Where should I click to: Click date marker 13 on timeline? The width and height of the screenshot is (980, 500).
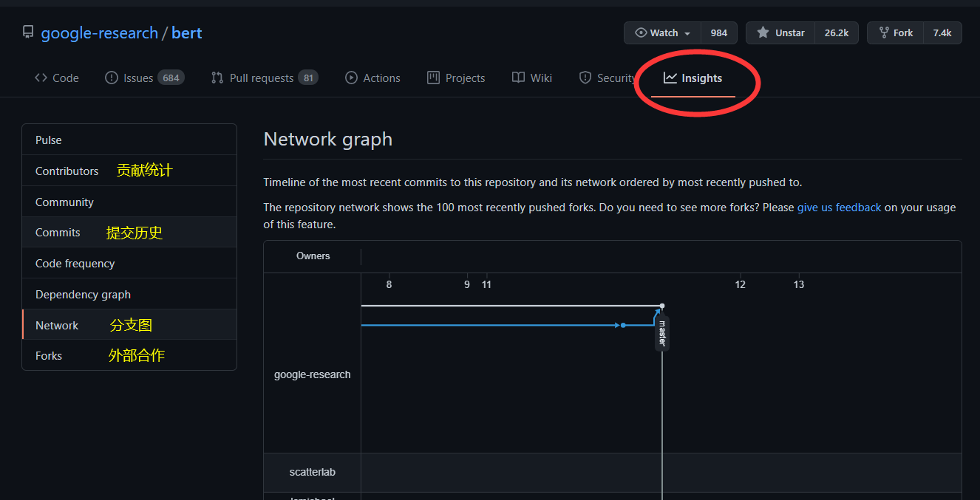click(x=799, y=284)
